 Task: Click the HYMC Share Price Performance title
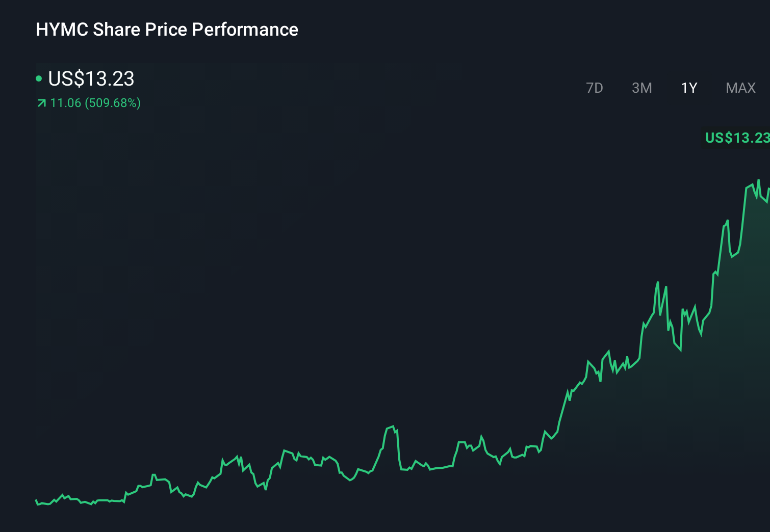click(x=167, y=30)
